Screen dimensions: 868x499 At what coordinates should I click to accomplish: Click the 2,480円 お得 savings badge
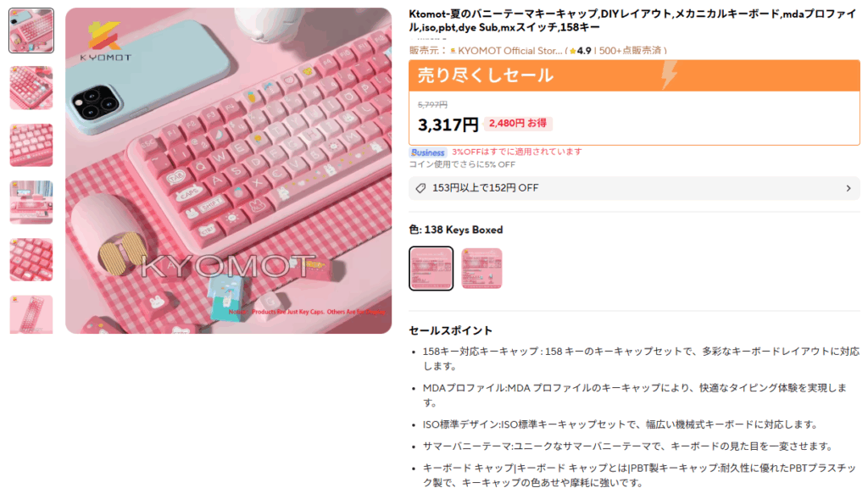518,124
